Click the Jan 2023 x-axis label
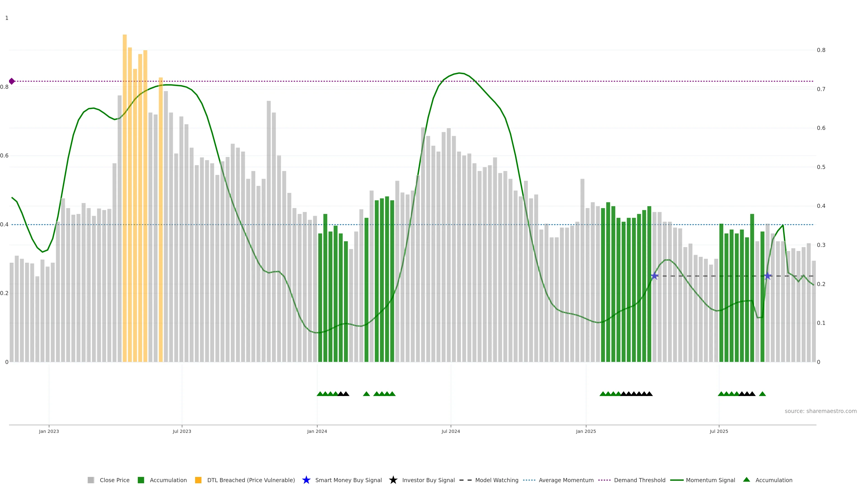Image resolution: width=868 pixels, height=488 pixels. 49,431
